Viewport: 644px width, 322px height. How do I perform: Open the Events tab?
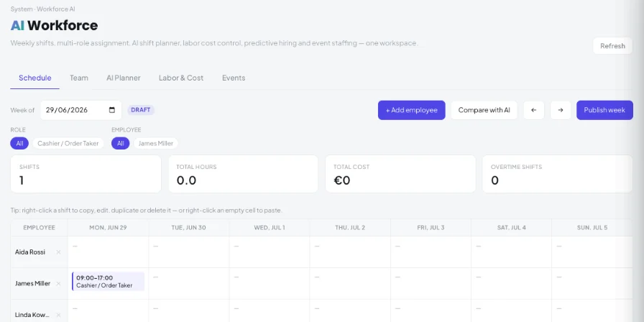[234, 78]
